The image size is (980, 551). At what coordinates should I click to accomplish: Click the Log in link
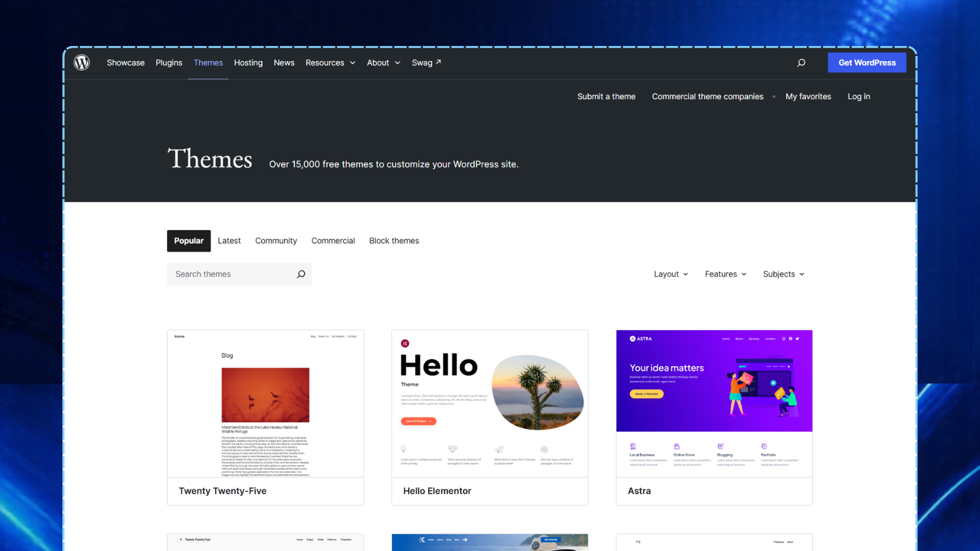[859, 96]
